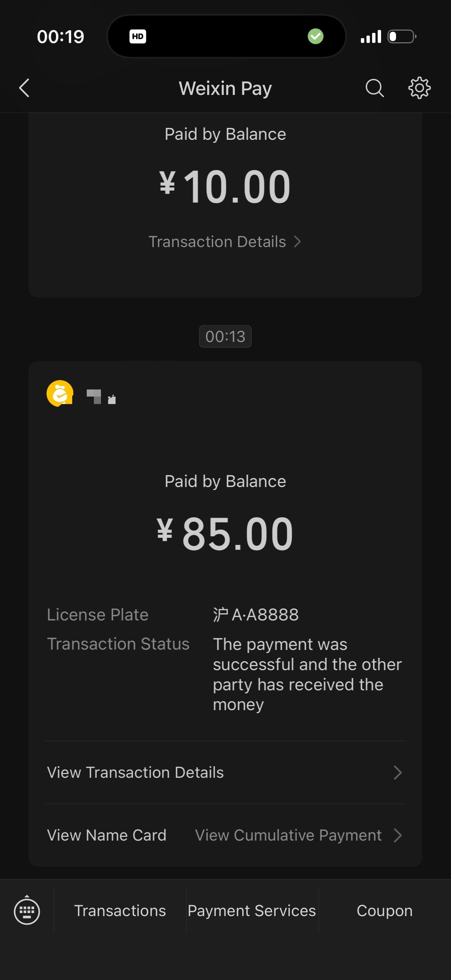Open Weixin Pay settings gear
Screen dimensions: 451x980
pyautogui.click(x=420, y=88)
